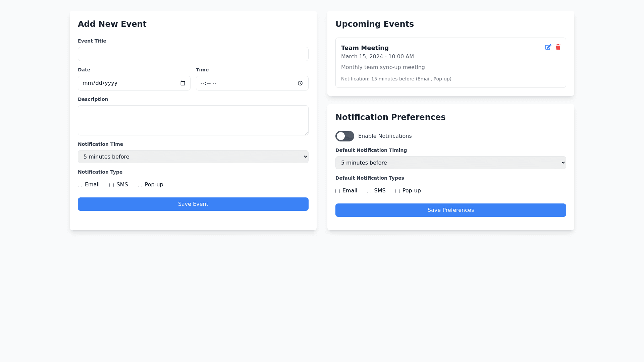Open the calendar picker in the Date field

[x=183, y=83]
